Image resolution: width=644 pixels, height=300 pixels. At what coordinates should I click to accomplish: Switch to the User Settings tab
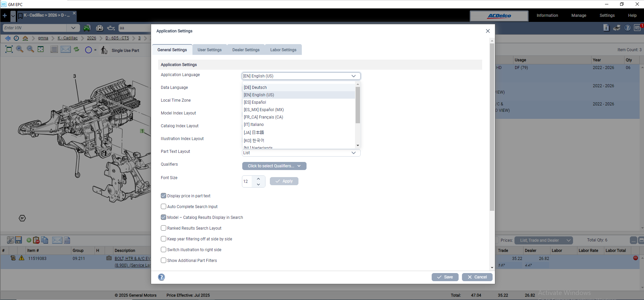click(x=210, y=50)
